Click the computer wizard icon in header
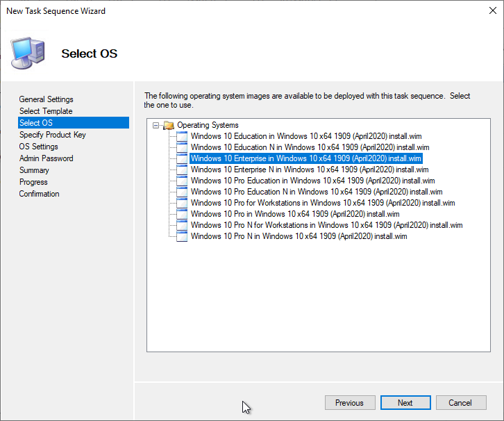 pos(28,53)
